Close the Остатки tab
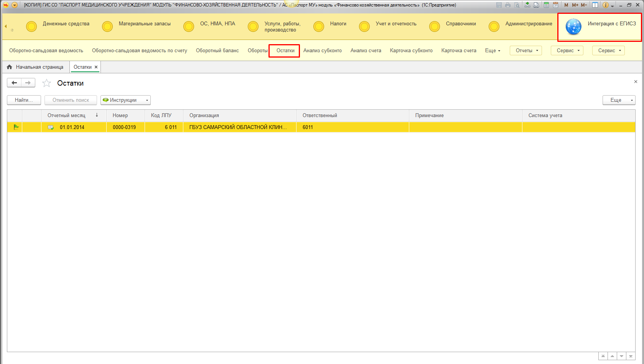Screen dimensions: 644x364 pos(96,67)
